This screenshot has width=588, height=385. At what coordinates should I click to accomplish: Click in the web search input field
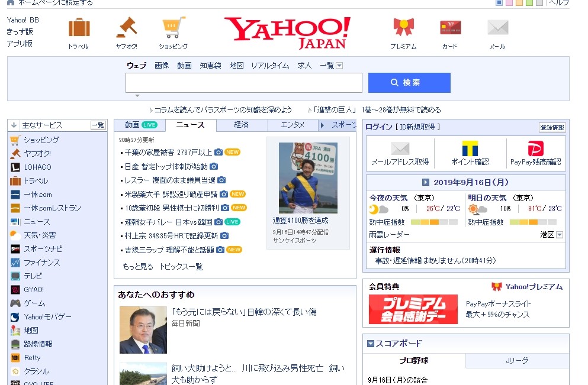click(x=244, y=83)
